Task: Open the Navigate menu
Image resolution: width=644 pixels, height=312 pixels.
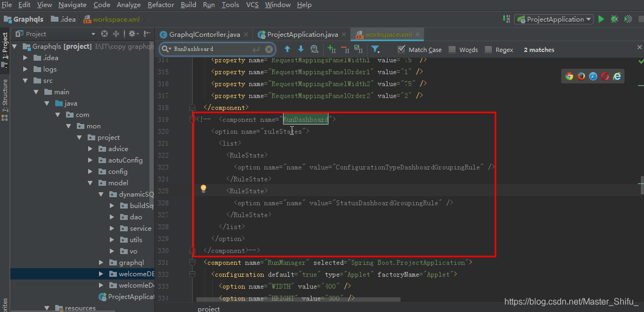Action: pos(73,5)
